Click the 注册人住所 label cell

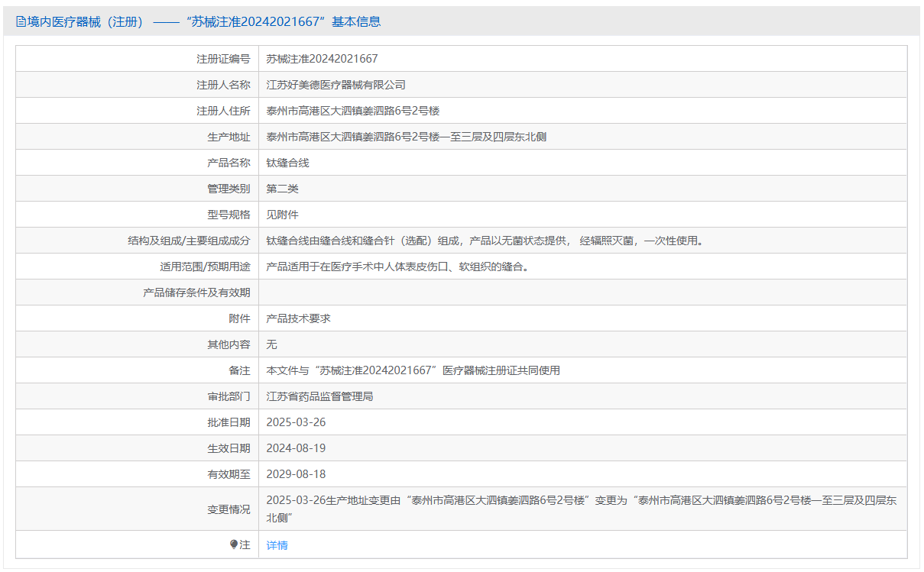coord(138,111)
